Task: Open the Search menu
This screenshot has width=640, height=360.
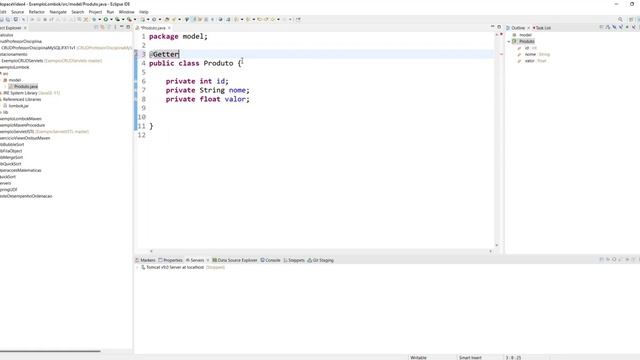Action: coord(78,12)
